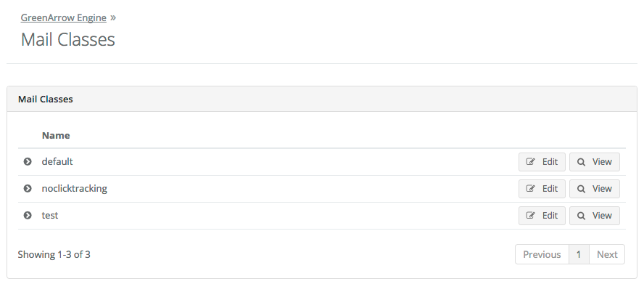Click the pencil icon for noclicktracking
Screen dimensions: 644x292
(530, 189)
